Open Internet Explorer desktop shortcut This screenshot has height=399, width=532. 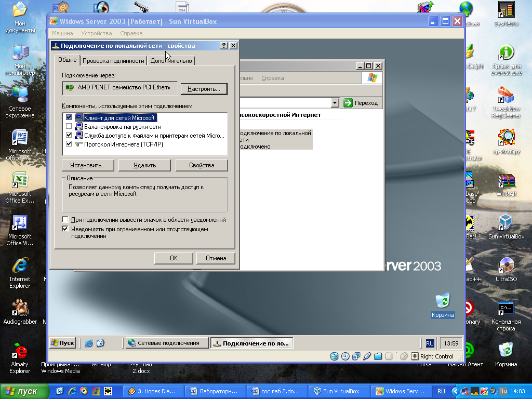[20, 273]
